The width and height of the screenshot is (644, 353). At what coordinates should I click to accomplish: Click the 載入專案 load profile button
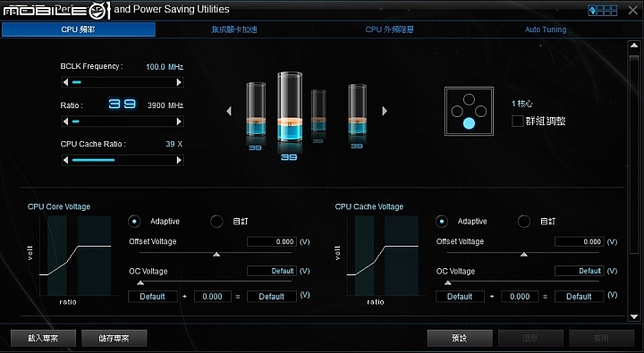pyautogui.click(x=43, y=338)
